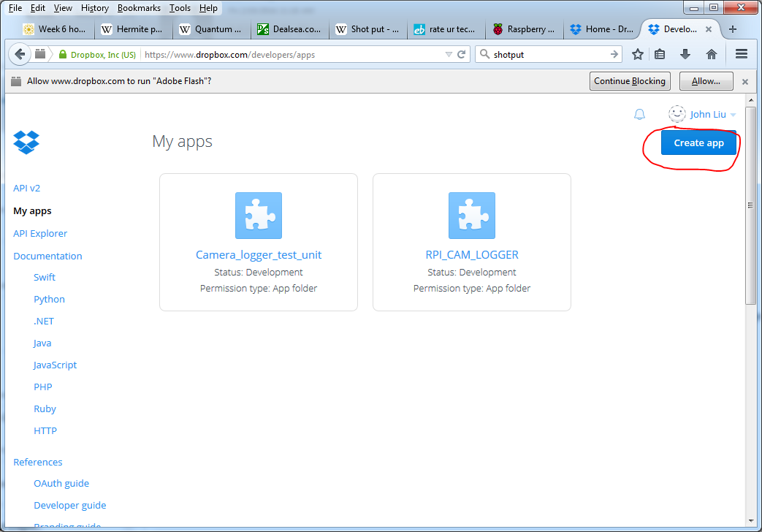Open the Documentation sidebar link
762x532 pixels.
click(x=47, y=256)
